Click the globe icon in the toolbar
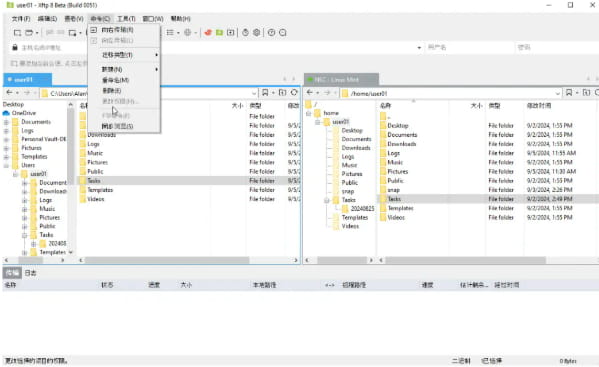This screenshot has width=599, height=367. (188, 33)
